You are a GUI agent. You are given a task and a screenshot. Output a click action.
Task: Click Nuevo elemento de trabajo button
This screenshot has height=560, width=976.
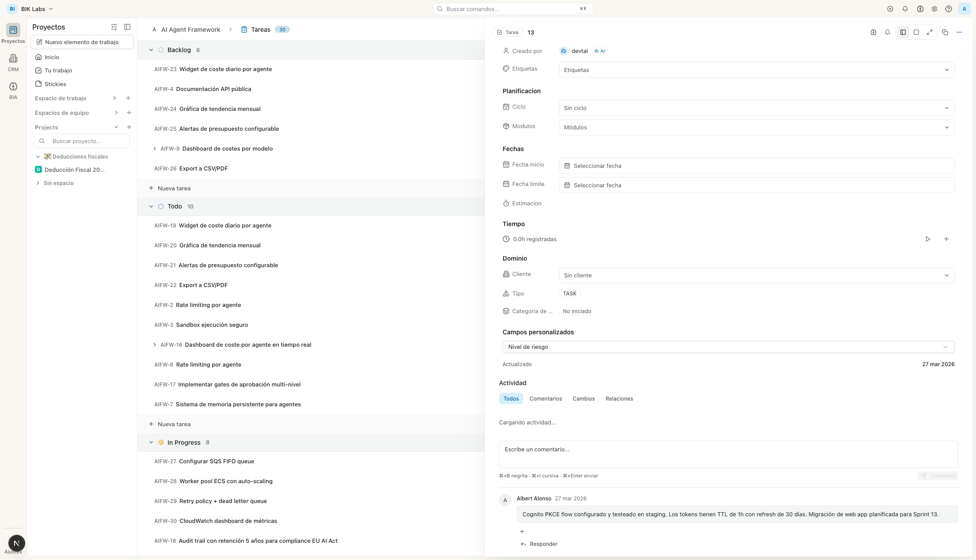pyautogui.click(x=82, y=42)
